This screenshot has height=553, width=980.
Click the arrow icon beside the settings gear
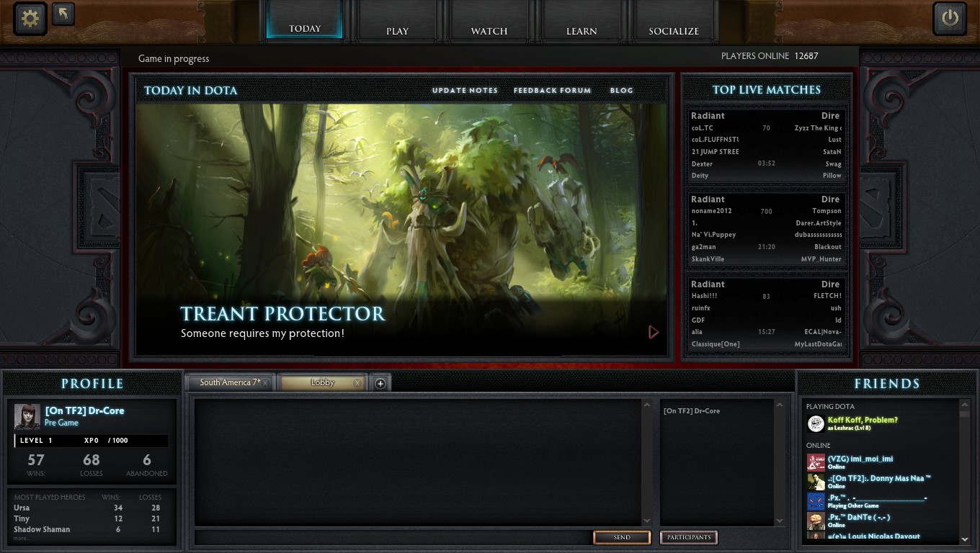pos(63,14)
